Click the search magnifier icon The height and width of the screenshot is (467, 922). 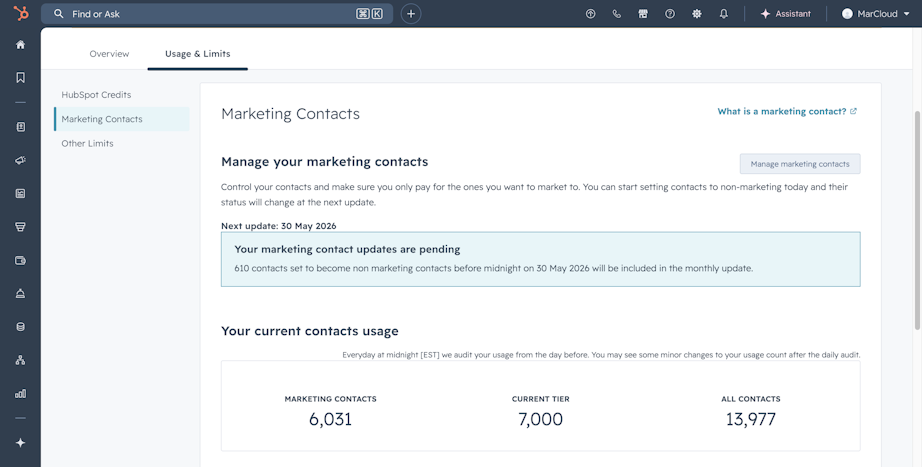(58, 14)
